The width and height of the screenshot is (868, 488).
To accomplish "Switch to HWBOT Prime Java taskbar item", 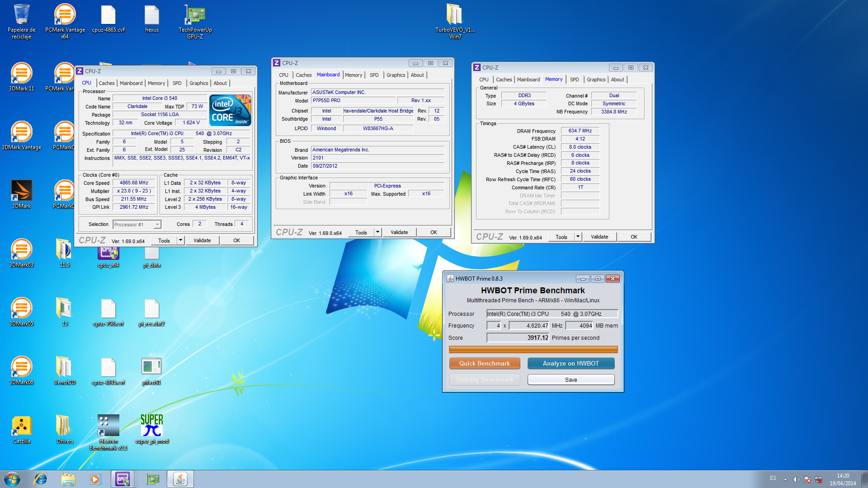I will pyautogui.click(x=180, y=479).
